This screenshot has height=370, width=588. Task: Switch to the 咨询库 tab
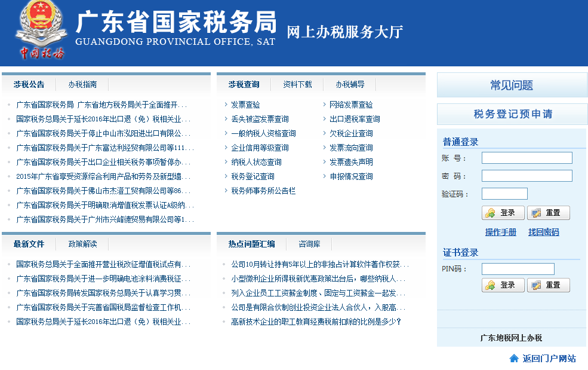tap(309, 244)
